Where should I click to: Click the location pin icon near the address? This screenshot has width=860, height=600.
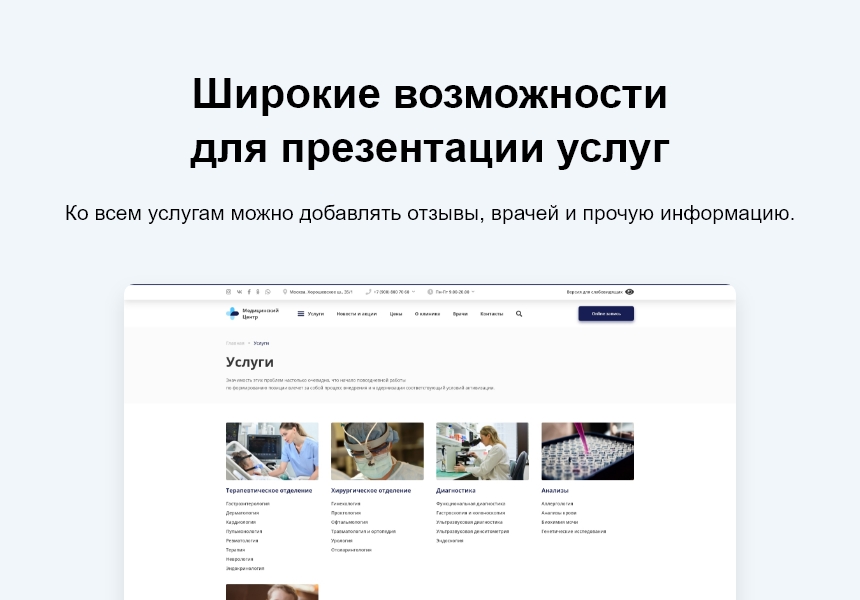[285, 291]
